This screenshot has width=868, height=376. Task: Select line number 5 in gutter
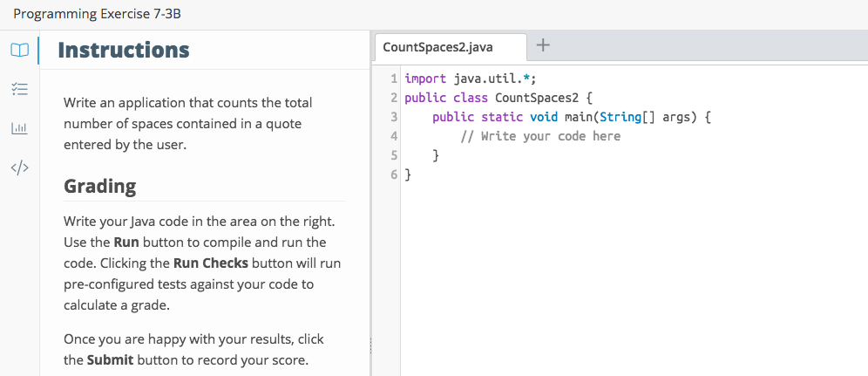click(x=394, y=155)
